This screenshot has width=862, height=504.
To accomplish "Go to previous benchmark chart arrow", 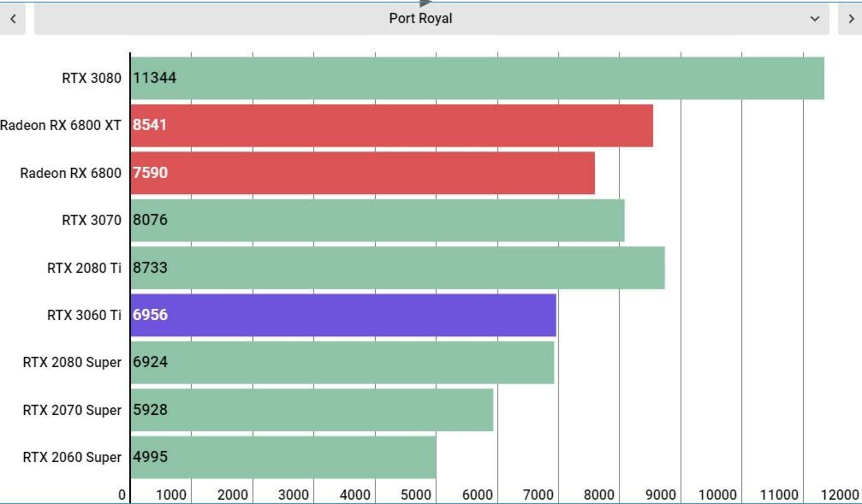I will click(13, 19).
